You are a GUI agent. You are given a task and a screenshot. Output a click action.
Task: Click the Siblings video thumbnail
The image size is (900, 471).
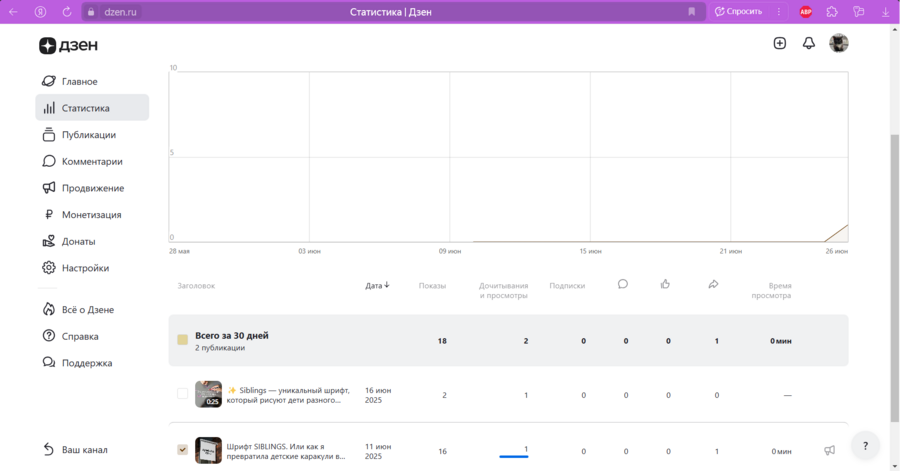click(x=208, y=394)
